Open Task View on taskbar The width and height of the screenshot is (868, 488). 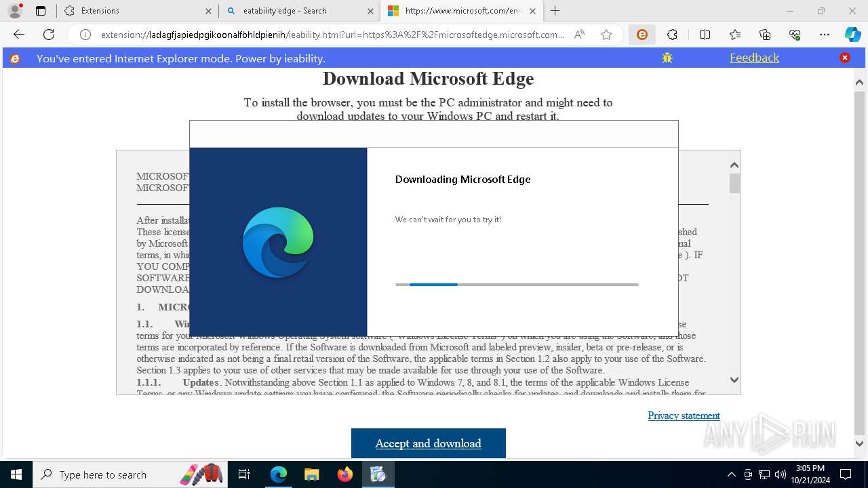tap(244, 474)
